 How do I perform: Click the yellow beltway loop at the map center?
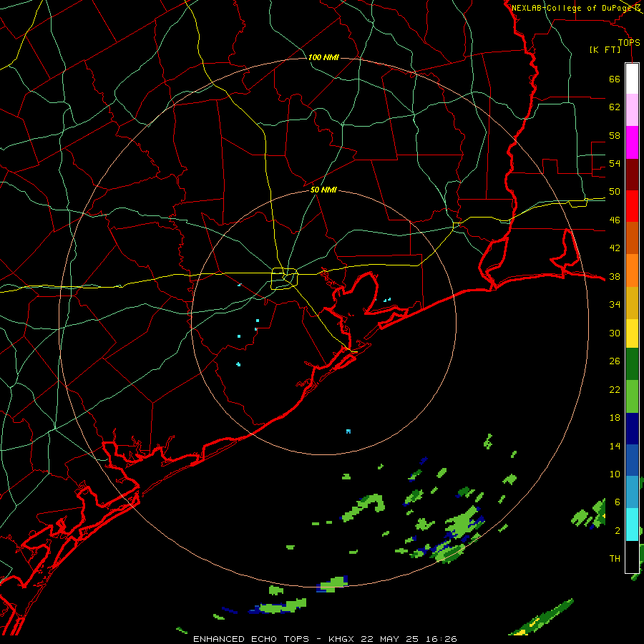coord(285,278)
